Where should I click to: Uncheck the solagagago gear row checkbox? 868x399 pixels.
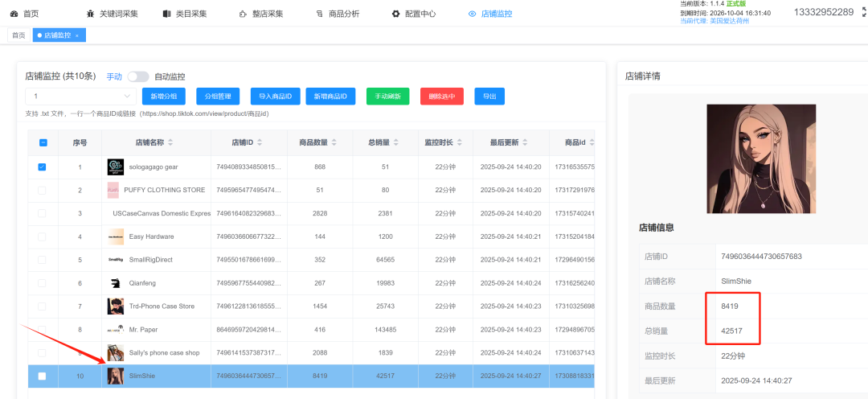point(42,167)
